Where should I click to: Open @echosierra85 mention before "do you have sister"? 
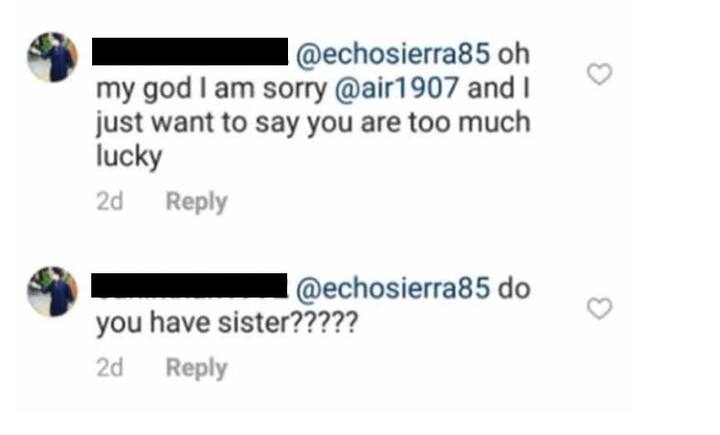tap(392, 288)
